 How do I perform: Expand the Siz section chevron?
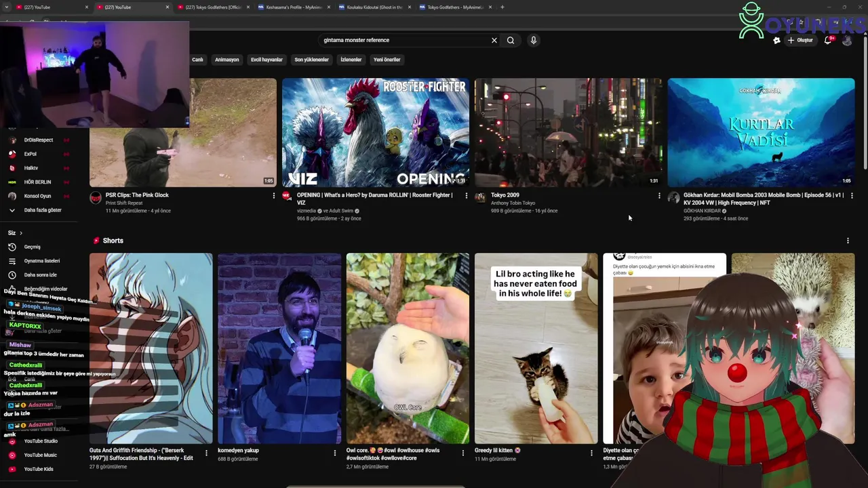coord(20,233)
